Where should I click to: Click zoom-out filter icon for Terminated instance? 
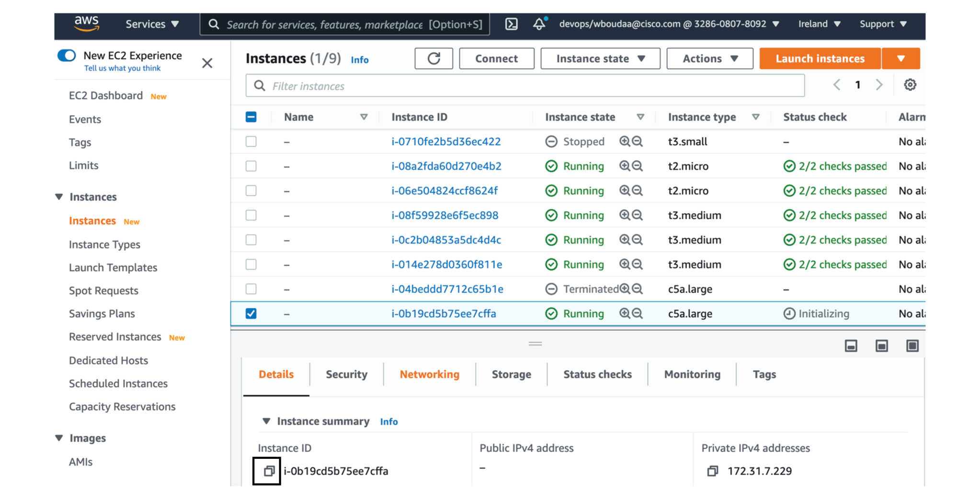point(637,289)
